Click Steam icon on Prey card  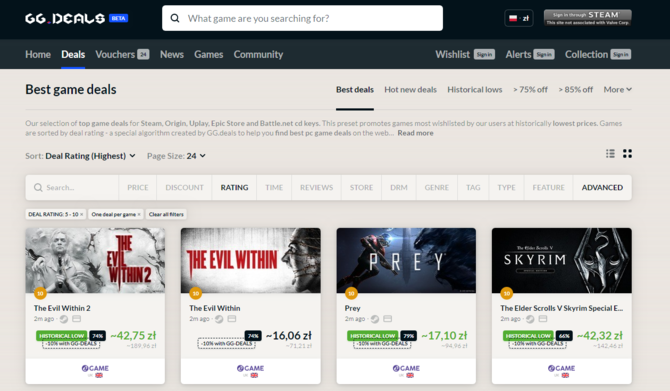click(375, 319)
